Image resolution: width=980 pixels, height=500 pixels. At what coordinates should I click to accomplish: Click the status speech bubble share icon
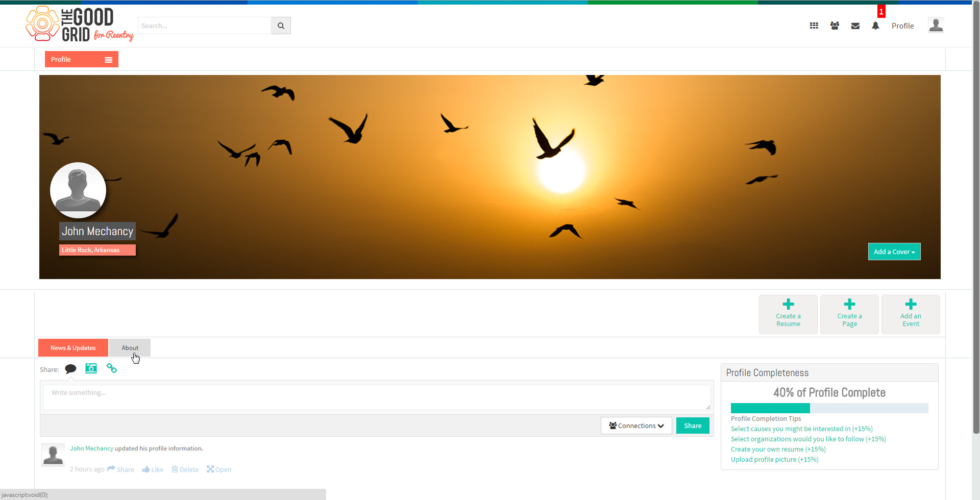point(70,369)
